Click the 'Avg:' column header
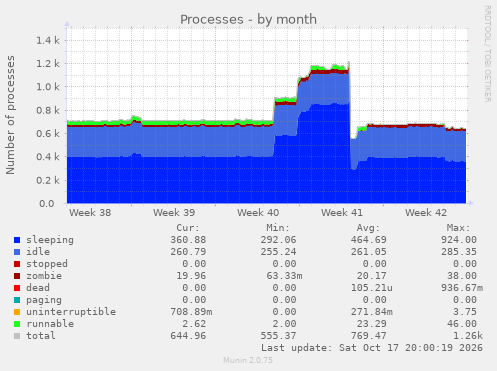The height and width of the screenshot is (371, 497). (368, 228)
